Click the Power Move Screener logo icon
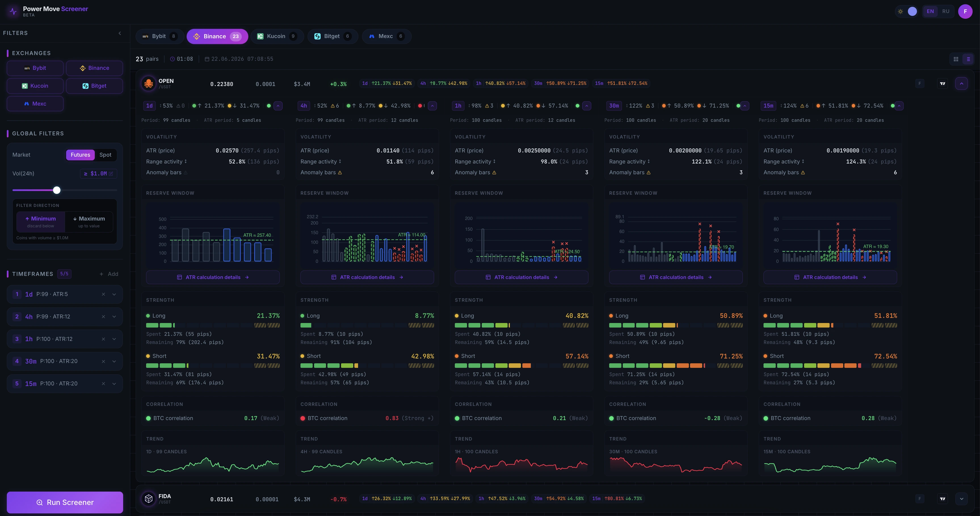 click(x=13, y=11)
